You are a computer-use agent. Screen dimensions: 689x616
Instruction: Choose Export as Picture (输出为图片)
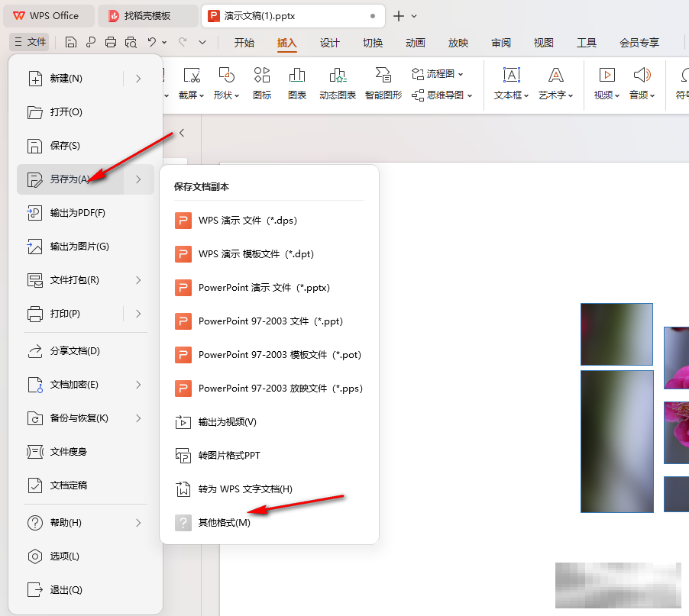(86, 247)
